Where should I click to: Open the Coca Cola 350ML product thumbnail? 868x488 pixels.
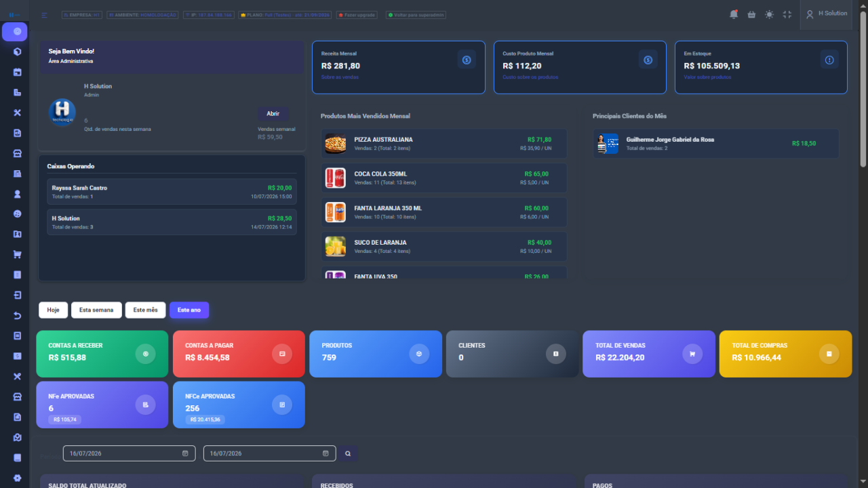point(335,178)
